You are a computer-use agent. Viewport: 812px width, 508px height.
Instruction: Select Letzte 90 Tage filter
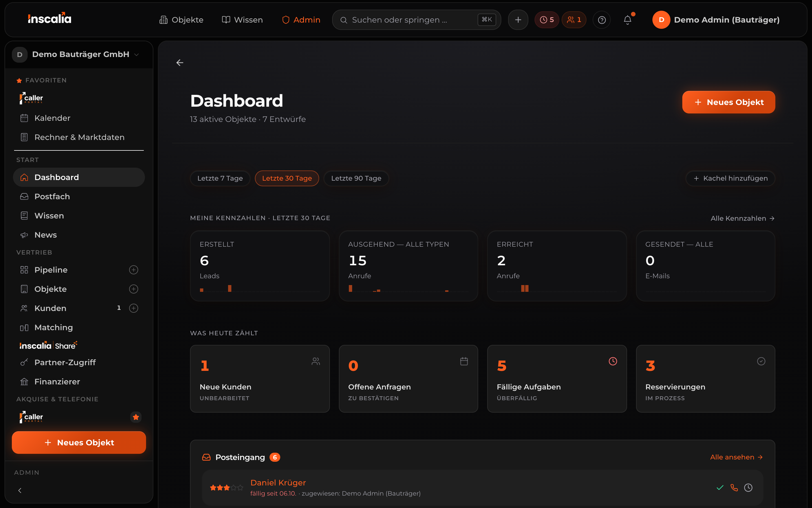pos(356,178)
